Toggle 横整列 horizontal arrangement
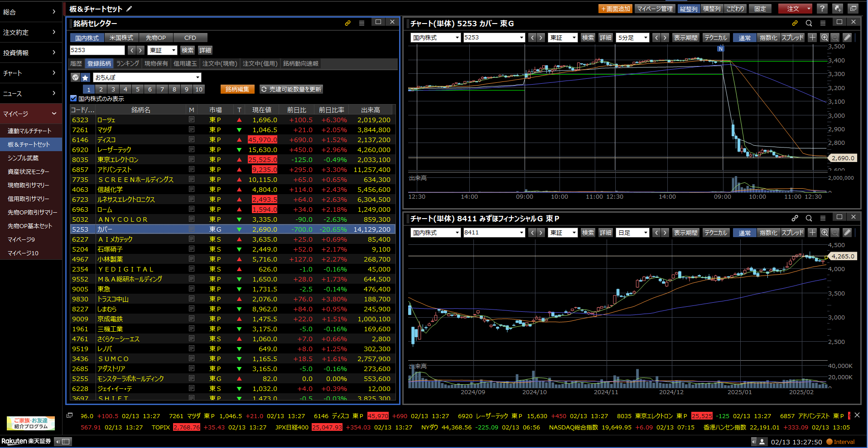This screenshot has width=868, height=448. [712, 9]
